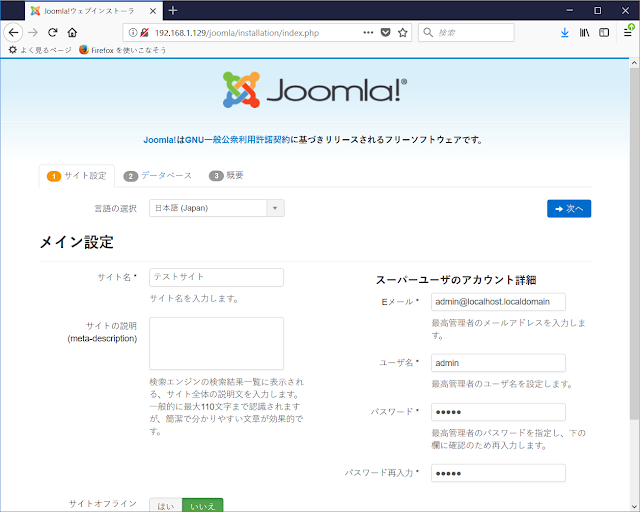The height and width of the screenshot is (512, 640).
Task: Open the Firefox hamburger menu
Action: pyautogui.click(x=628, y=32)
